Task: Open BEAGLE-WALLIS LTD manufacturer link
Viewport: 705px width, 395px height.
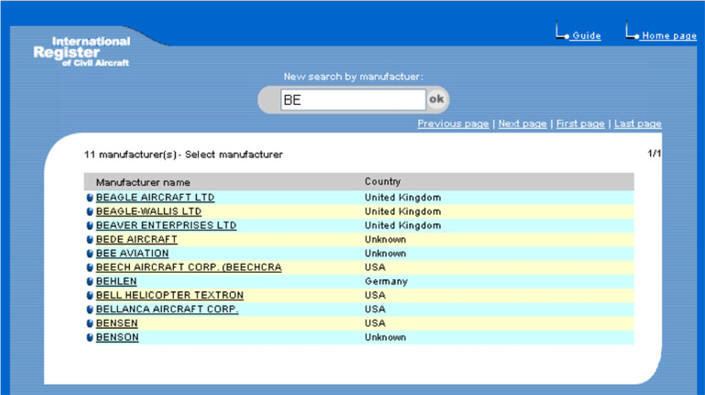Action: 149,211
